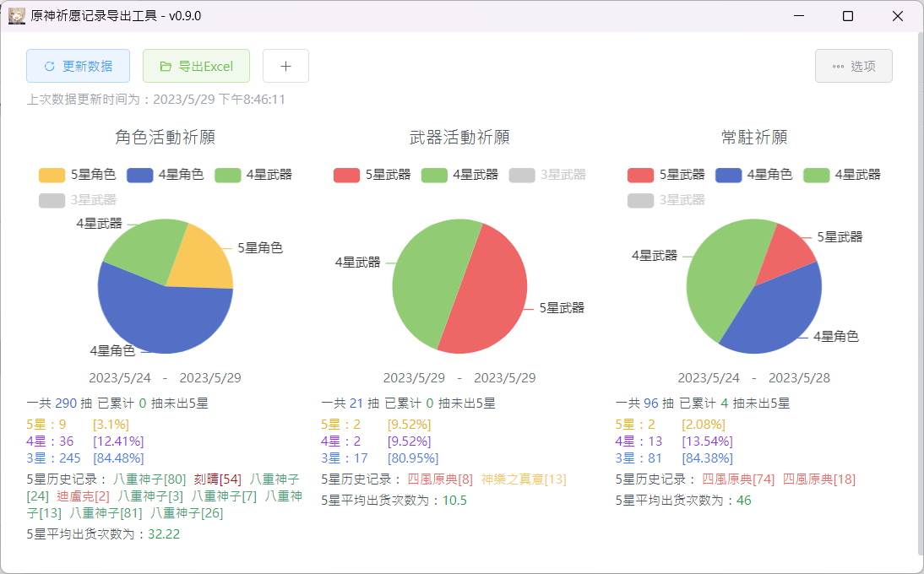The image size is (924, 574).
Task: Click the 导出Excel export button
Action: click(x=196, y=66)
